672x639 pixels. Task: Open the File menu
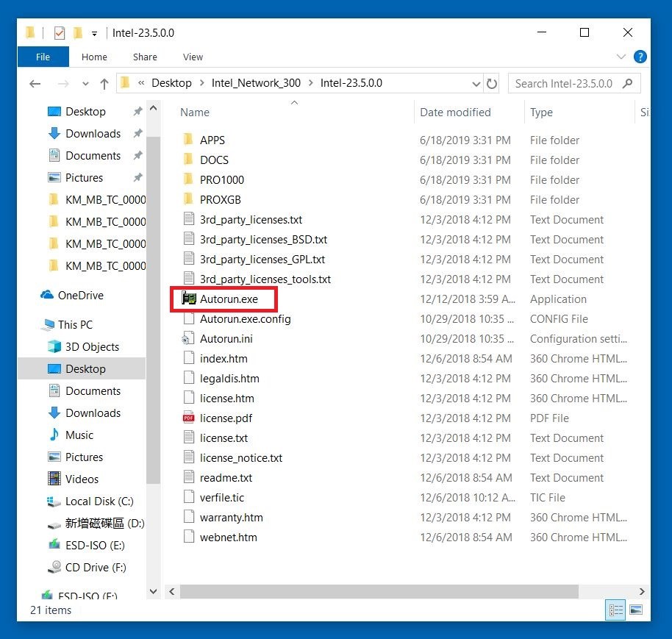click(x=43, y=57)
